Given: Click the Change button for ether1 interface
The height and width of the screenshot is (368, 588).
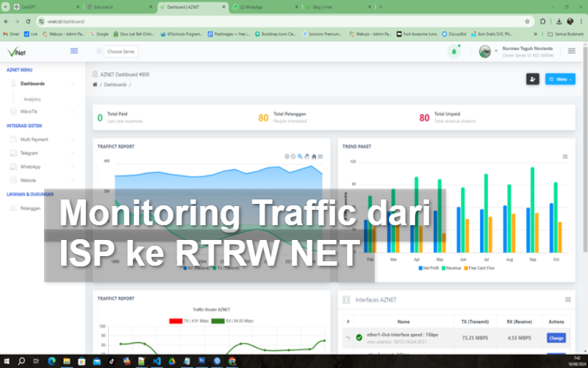Looking at the screenshot, I should (x=556, y=338).
